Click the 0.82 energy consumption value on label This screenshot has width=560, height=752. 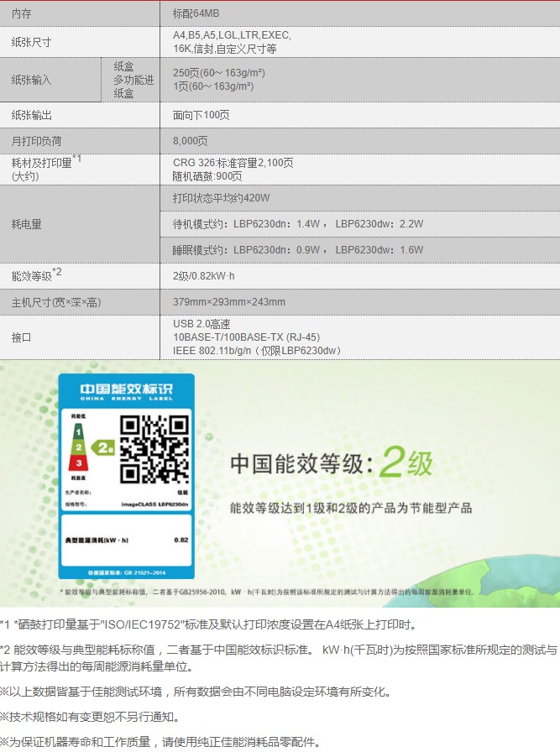[181, 540]
